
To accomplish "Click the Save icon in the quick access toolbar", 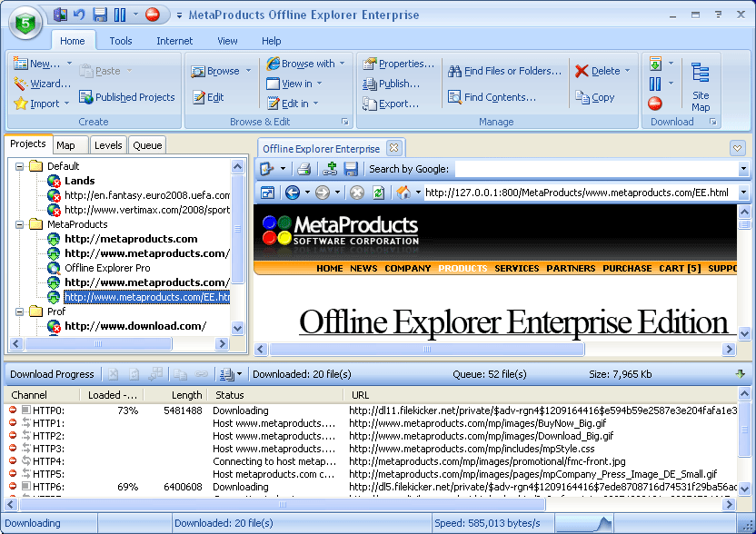I will (x=100, y=15).
